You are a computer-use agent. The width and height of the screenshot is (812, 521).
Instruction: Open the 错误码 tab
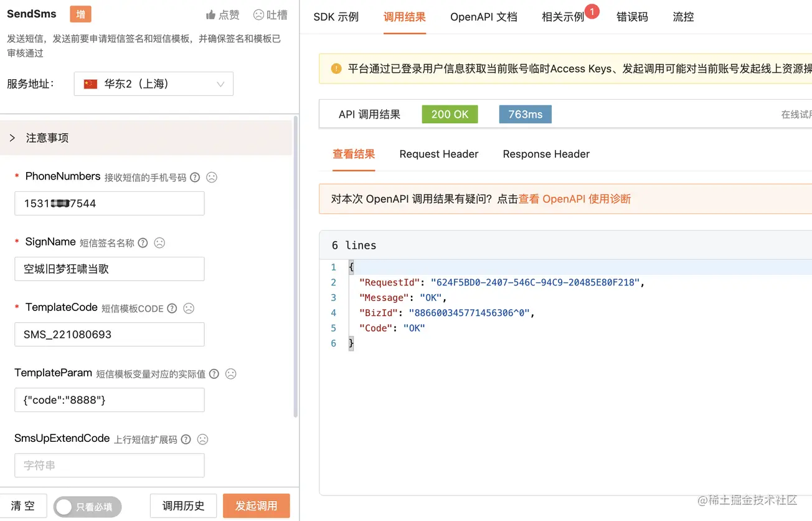pos(632,17)
